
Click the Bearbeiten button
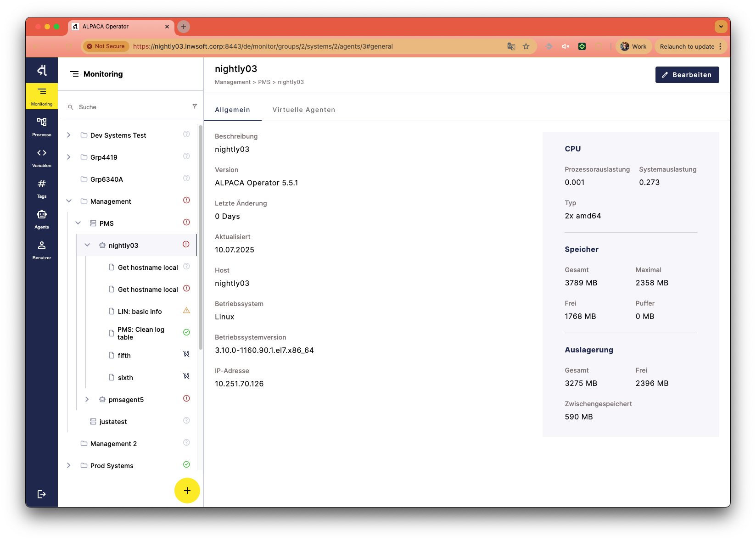(x=687, y=75)
